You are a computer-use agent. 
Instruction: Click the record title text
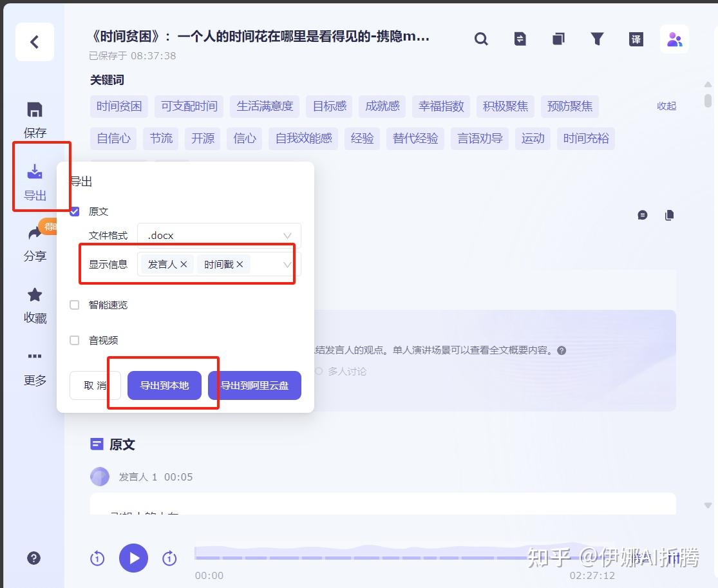pos(260,37)
